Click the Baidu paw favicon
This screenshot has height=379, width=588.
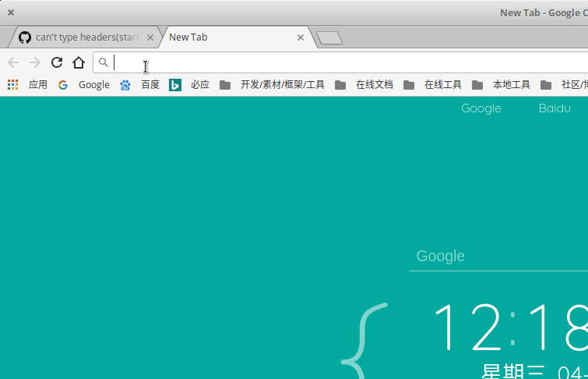tap(125, 85)
